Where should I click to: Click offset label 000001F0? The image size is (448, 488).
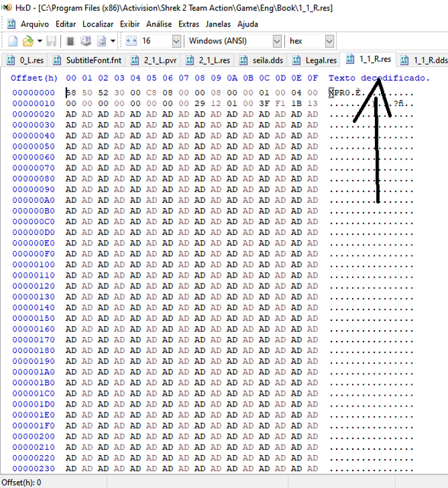point(34,425)
